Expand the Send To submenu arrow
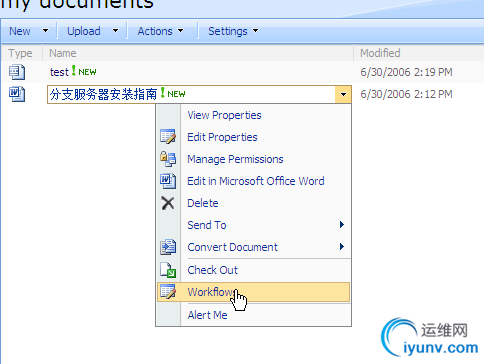Image resolution: width=484 pixels, height=364 pixels. pos(341,225)
